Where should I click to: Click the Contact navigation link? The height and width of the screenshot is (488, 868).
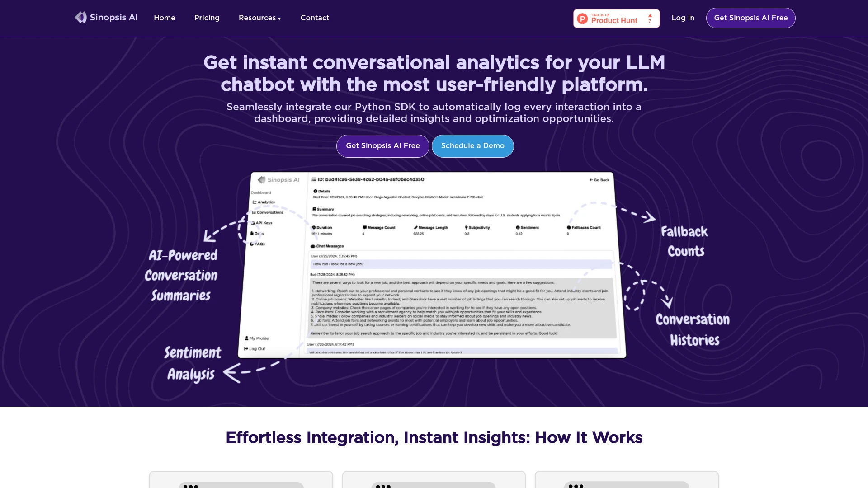click(315, 18)
